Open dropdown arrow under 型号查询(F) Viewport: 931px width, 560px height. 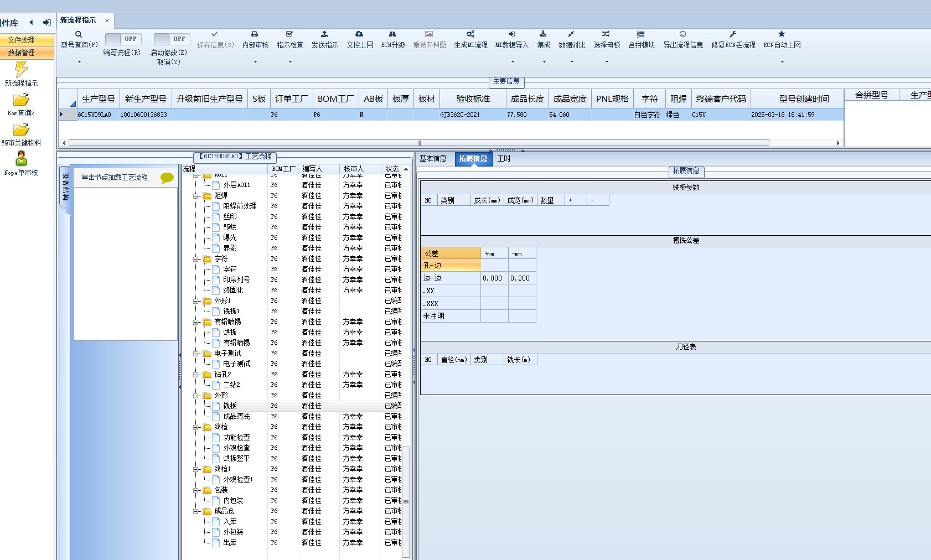click(79, 61)
